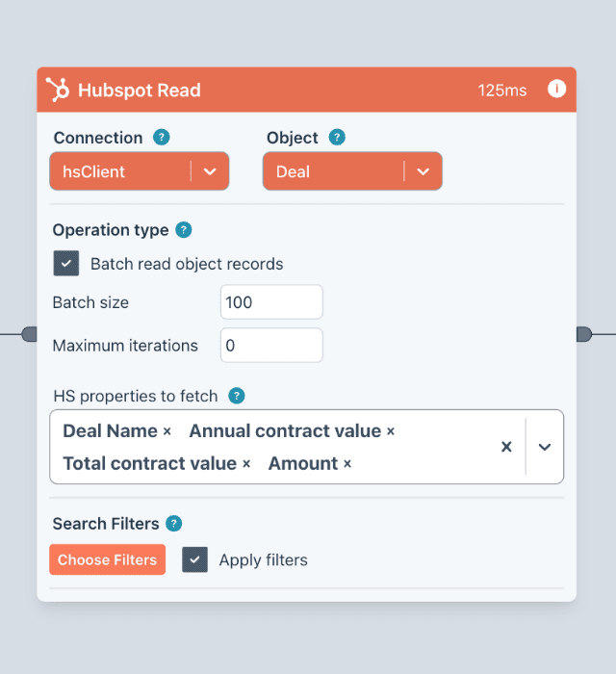Viewport: 616px width, 674px height.
Task: Click the Annual contract value tag text
Action: [x=285, y=431]
